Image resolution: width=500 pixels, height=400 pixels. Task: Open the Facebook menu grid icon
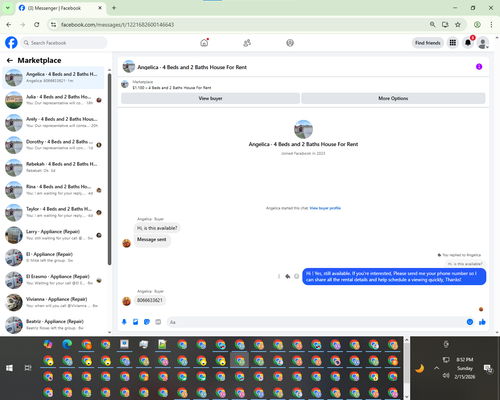453,43
